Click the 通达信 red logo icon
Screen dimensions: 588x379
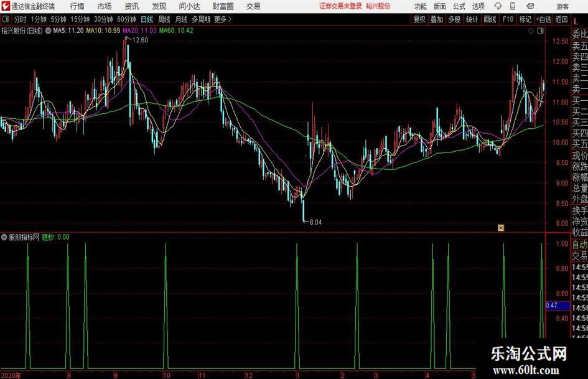pos(6,6)
